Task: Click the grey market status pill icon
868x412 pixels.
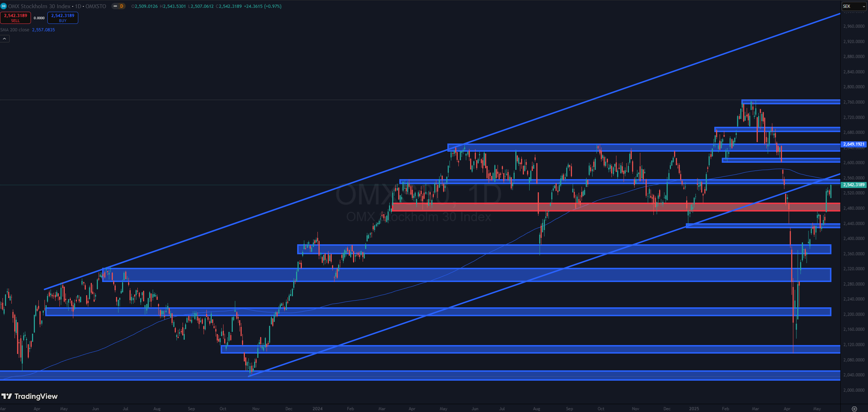Action: point(115,6)
